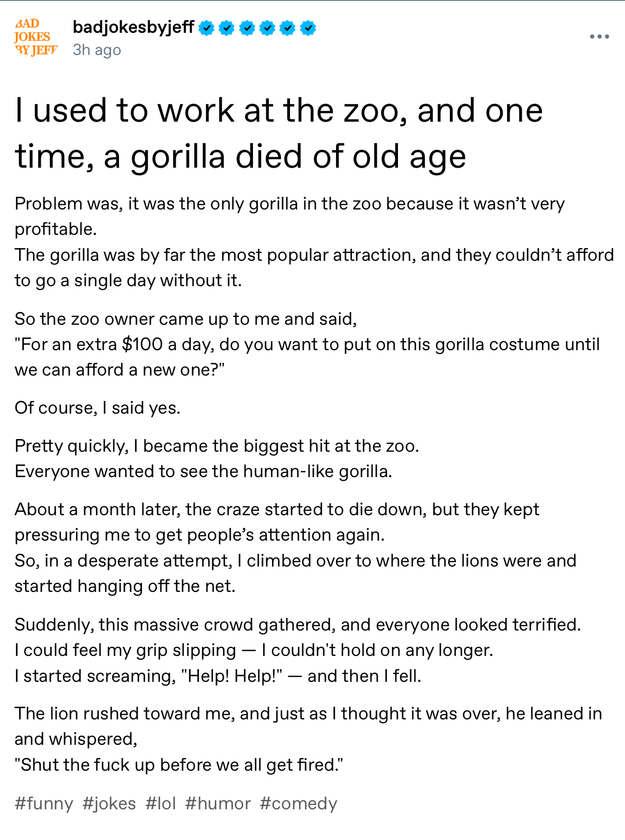Select the #humor tag
Image resolution: width=625 pixels, height=840 pixels.
(218, 804)
